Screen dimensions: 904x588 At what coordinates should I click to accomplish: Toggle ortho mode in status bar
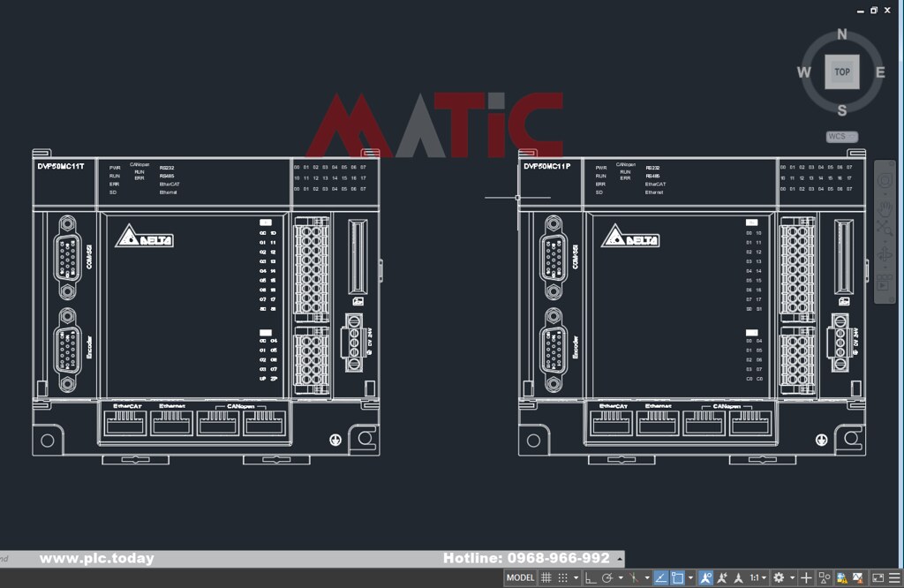coord(591,577)
